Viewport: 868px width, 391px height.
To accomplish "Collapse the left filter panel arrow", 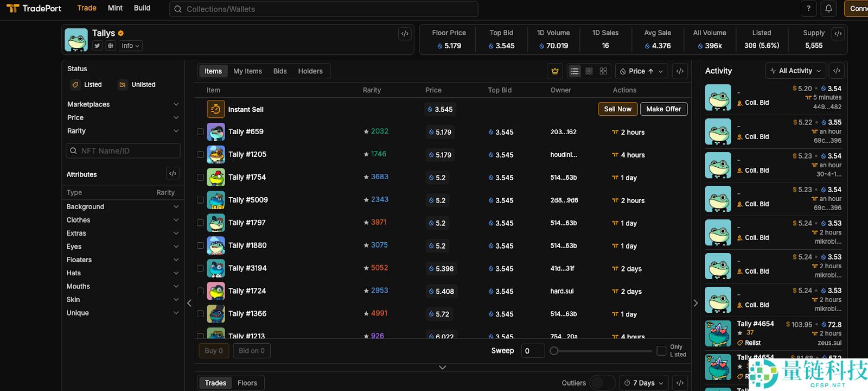I will (189, 303).
